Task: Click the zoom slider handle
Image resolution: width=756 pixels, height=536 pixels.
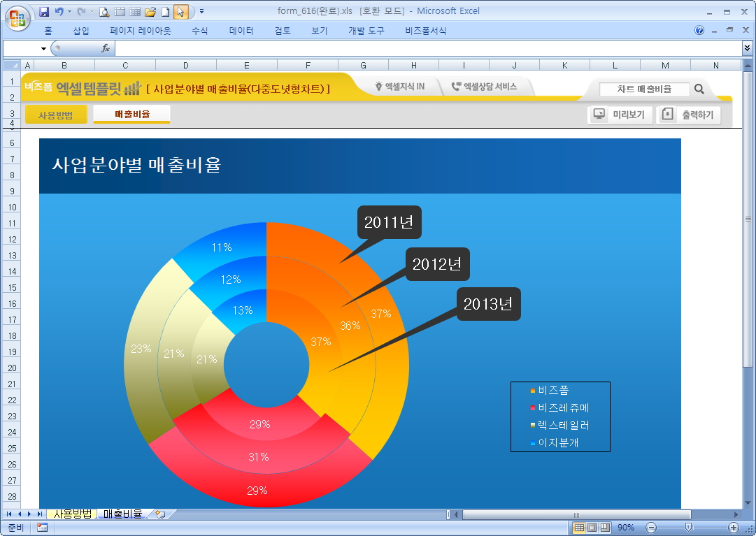Action: click(x=689, y=528)
